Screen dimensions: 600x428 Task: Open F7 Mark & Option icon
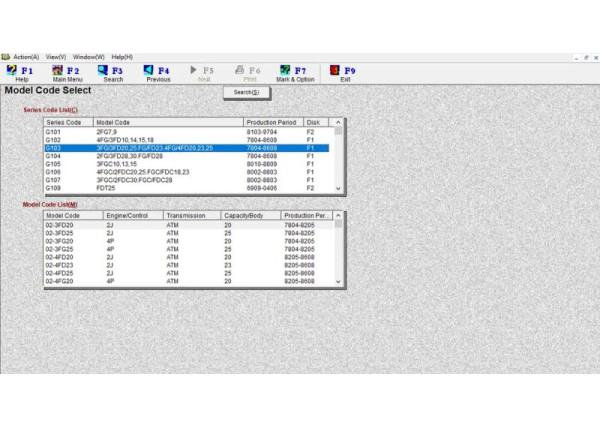click(294, 73)
